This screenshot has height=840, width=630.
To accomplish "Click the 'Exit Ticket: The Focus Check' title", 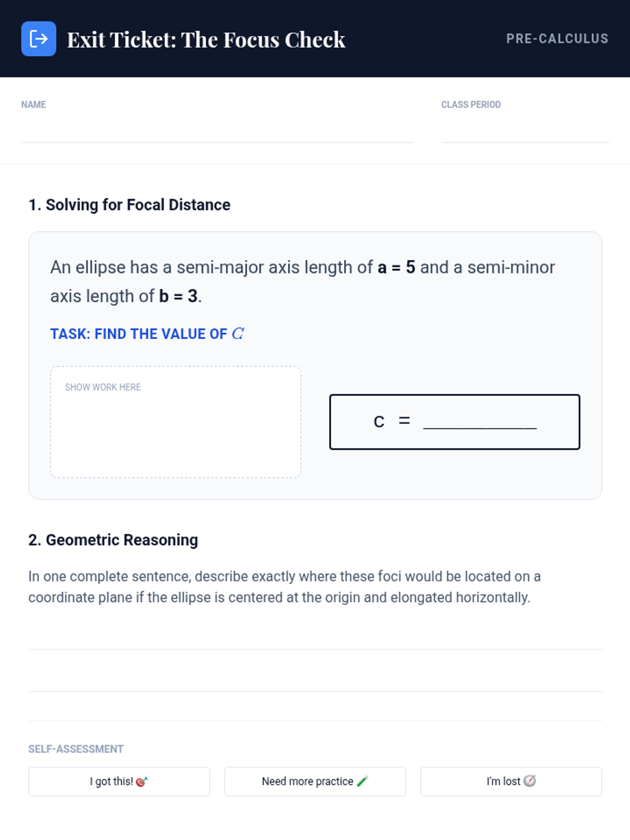I will point(206,40).
